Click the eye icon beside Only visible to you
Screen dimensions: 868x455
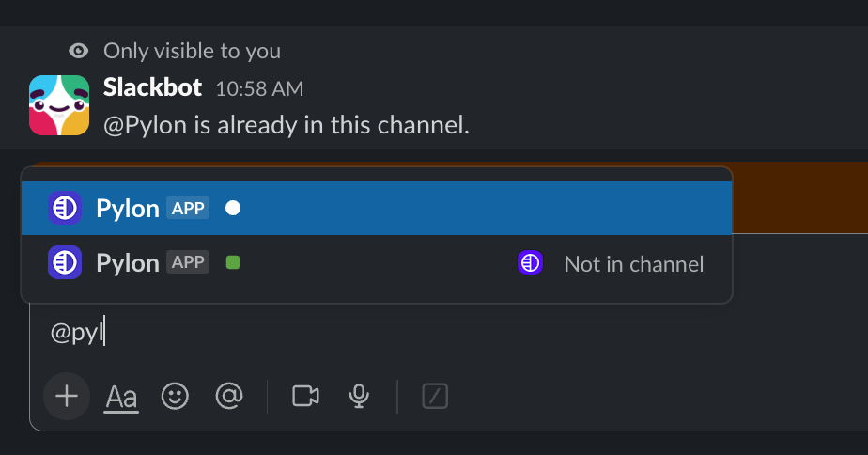tap(79, 51)
